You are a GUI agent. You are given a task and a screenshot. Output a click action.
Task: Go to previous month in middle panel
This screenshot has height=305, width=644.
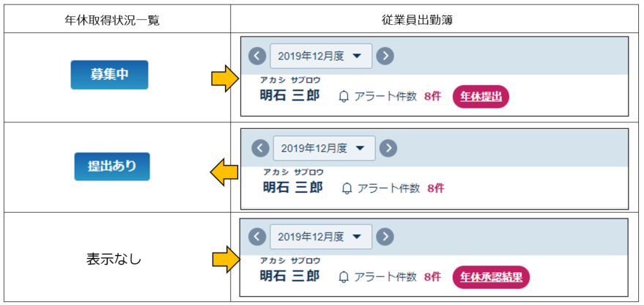click(x=260, y=148)
